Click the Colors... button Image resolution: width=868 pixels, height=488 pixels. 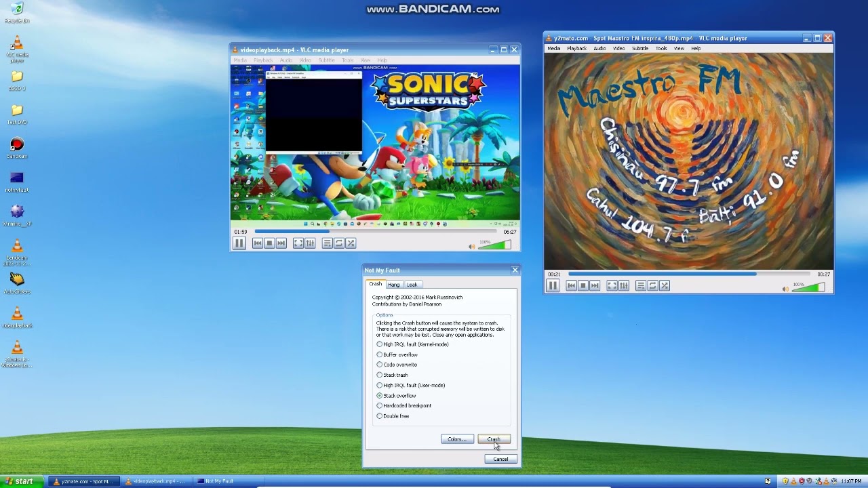[x=457, y=439]
